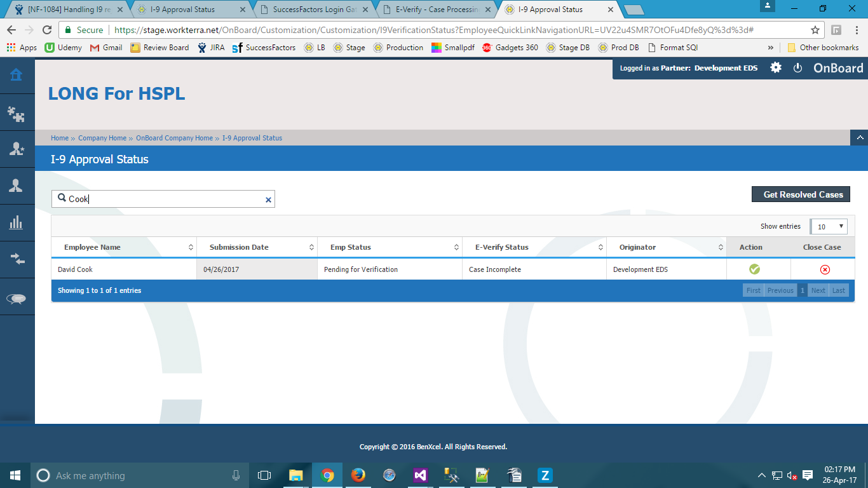Screen dimensions: 868x488
Task: Open the Prod DB bookmark
Action: click(x=618, y=48)
